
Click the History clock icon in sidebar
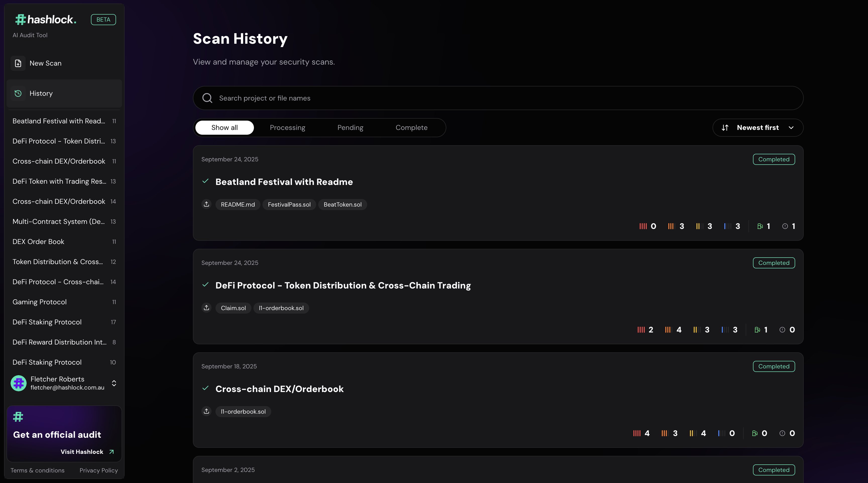click(18, 93)
